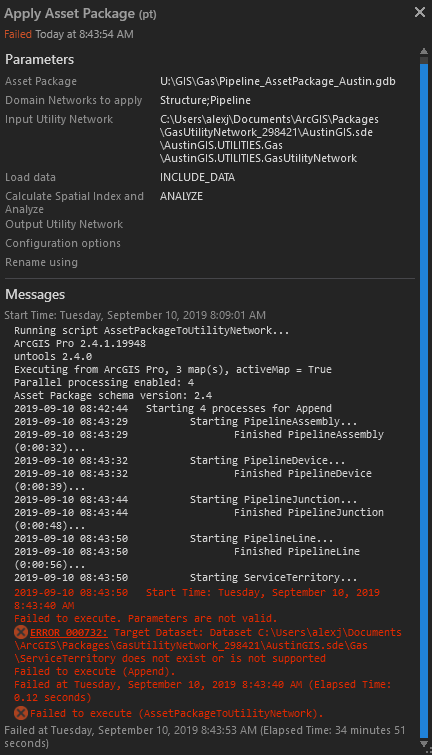The width and height of the screenshot is (432, 755).
Task: Click the ANALYZE parameter value
Action: [182, 196]
